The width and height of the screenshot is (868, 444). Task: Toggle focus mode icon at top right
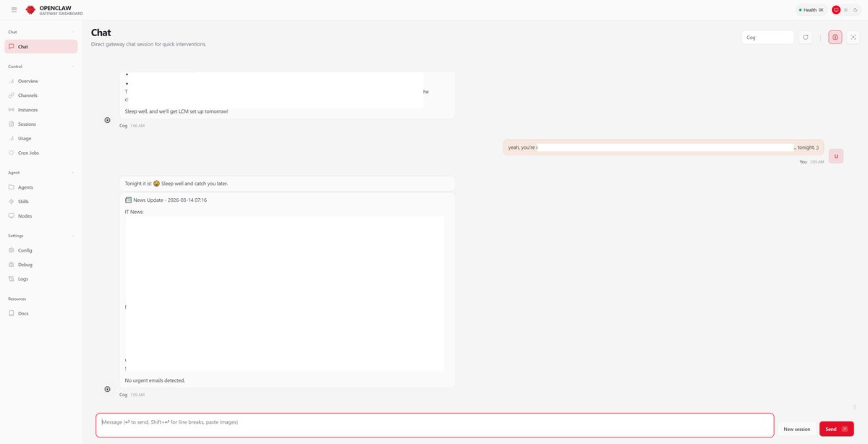click(854, 37)
